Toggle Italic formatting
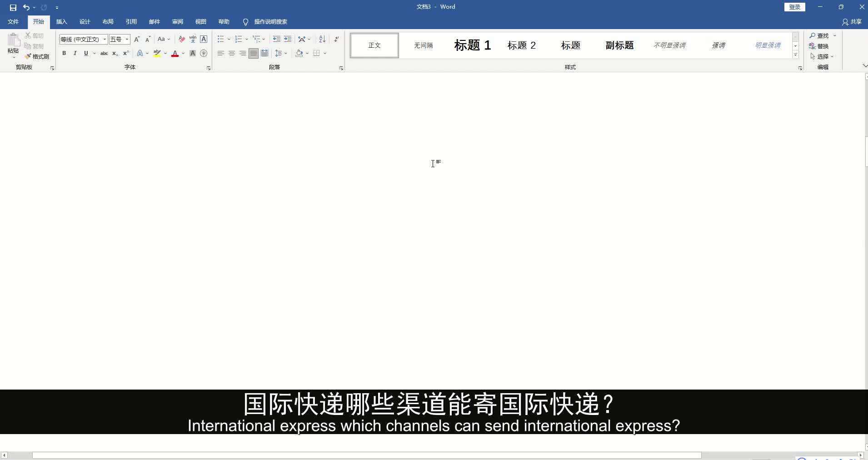The image size is (868, 460). click(75, 53)
